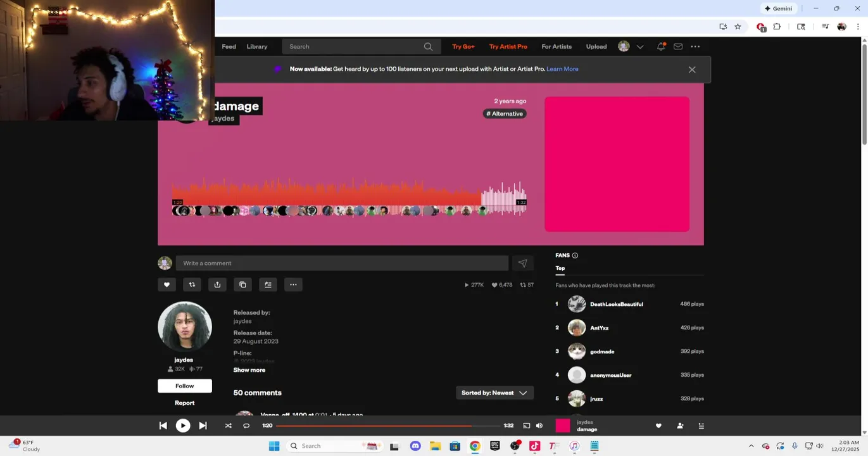Open Windows Start menu
The width and height of the screenshot is (868, 456).
click(x=274, y=446)
